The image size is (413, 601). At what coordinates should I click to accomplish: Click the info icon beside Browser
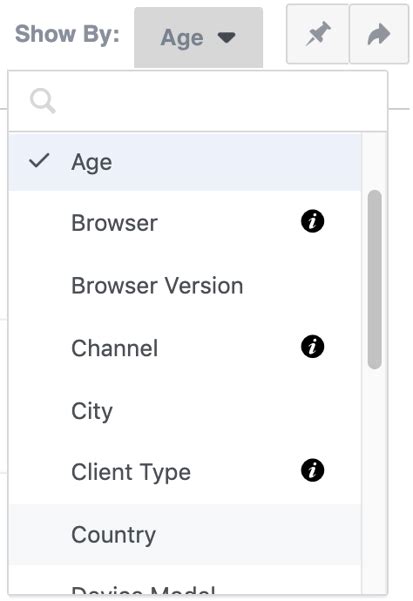313,221
